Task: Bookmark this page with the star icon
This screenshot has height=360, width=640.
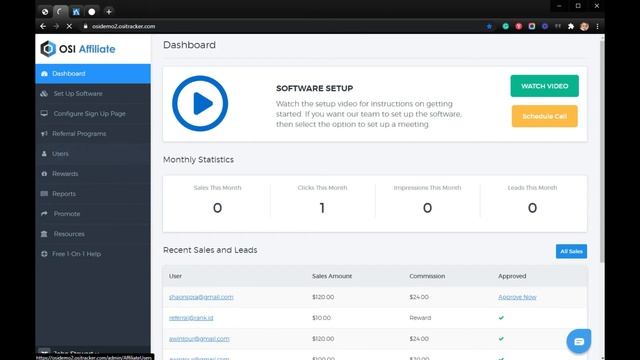Action: (489, 26)
